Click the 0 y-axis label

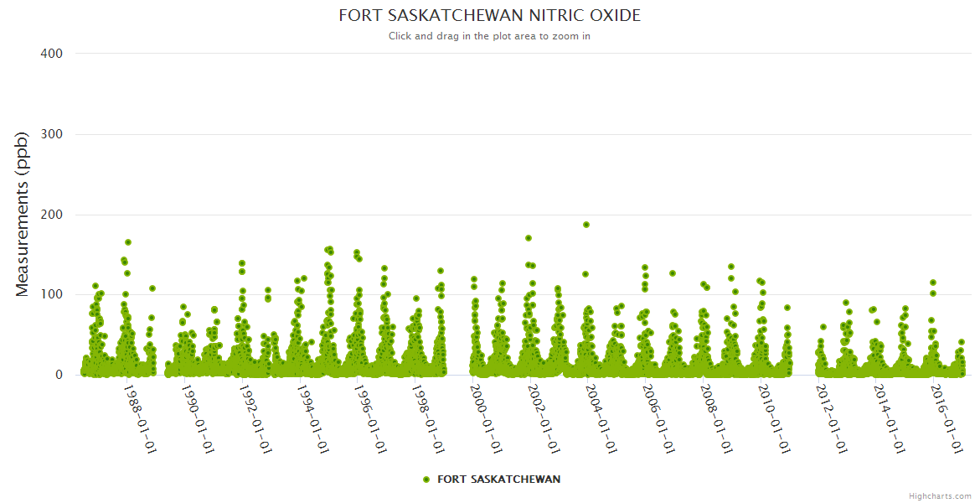point(59,375)
